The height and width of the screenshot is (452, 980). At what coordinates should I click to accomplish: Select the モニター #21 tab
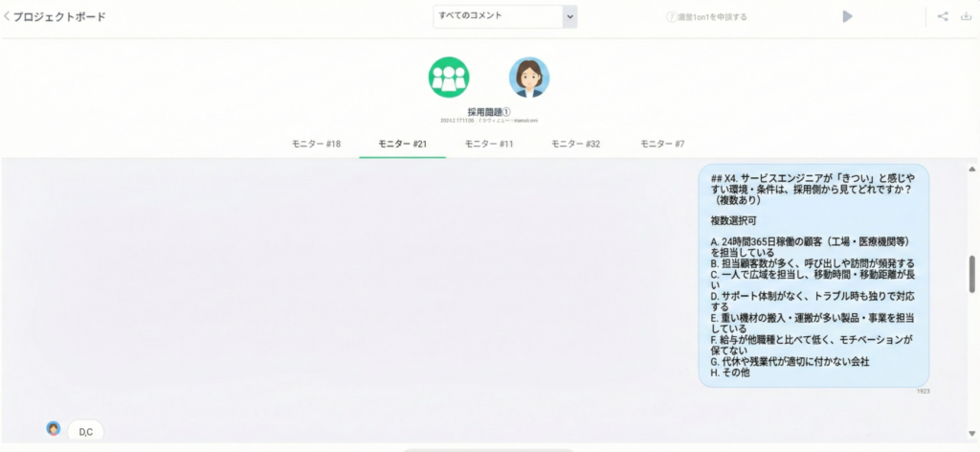click(x=402, y=144)
